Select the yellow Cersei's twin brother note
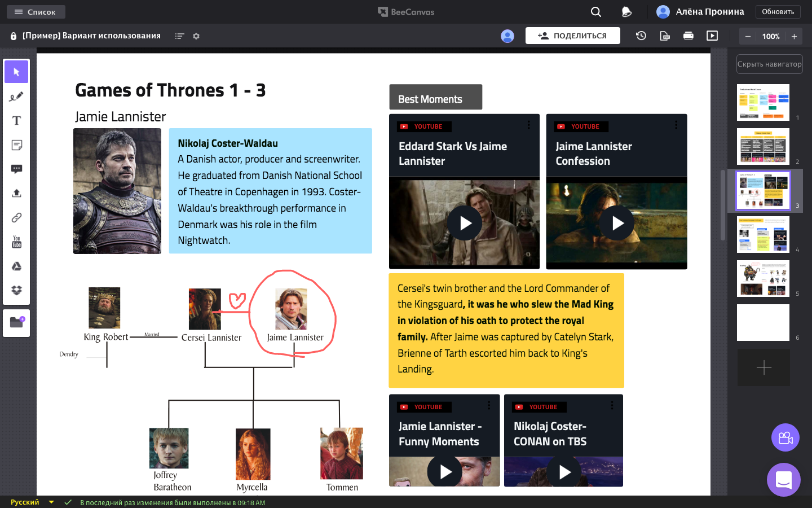 coord(506,330)
